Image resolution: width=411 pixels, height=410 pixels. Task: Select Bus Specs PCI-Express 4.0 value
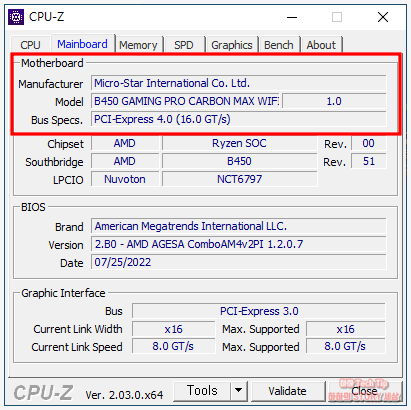239,119
